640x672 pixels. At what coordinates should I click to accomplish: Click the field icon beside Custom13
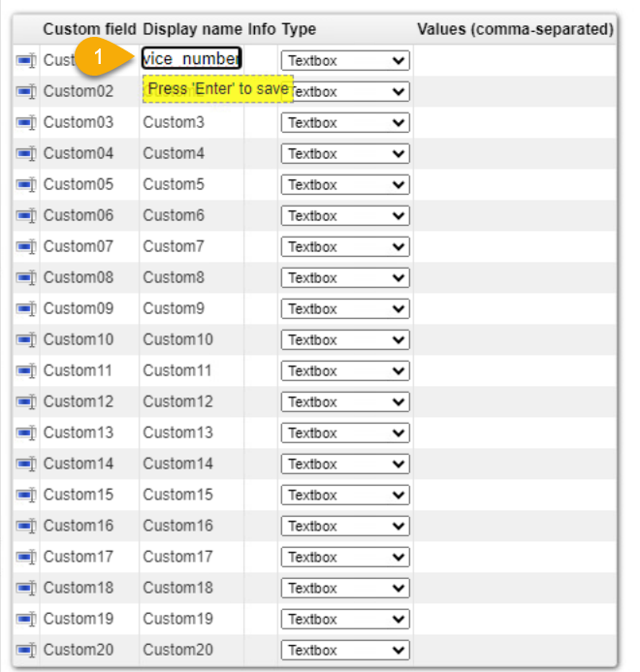[26, 432]
